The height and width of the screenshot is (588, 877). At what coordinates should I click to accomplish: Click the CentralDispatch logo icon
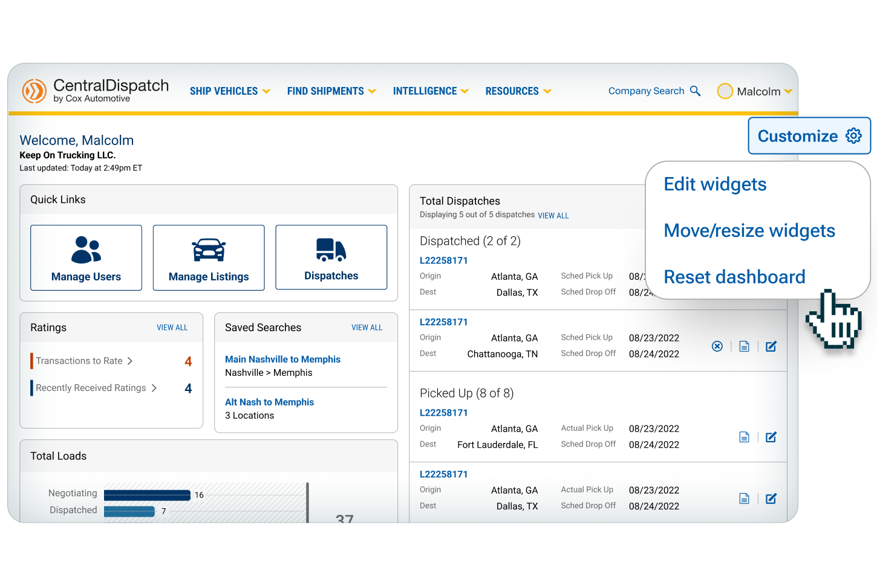pos(34,91)
